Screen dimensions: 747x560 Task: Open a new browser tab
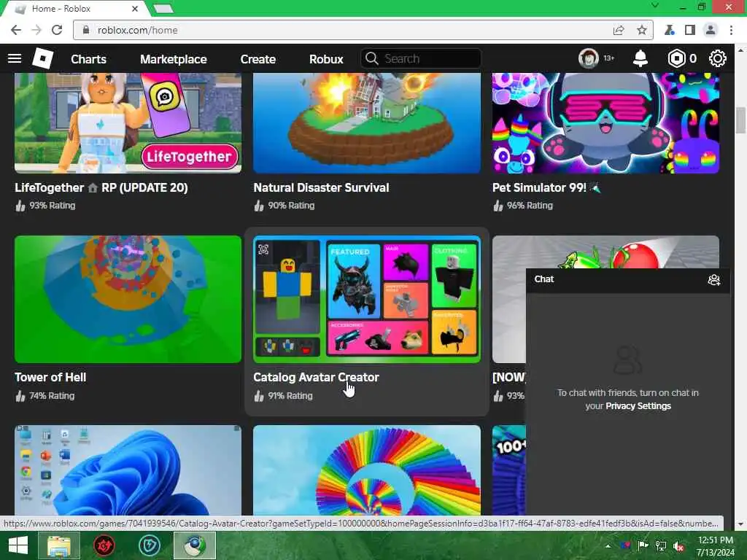pos(163,9)
